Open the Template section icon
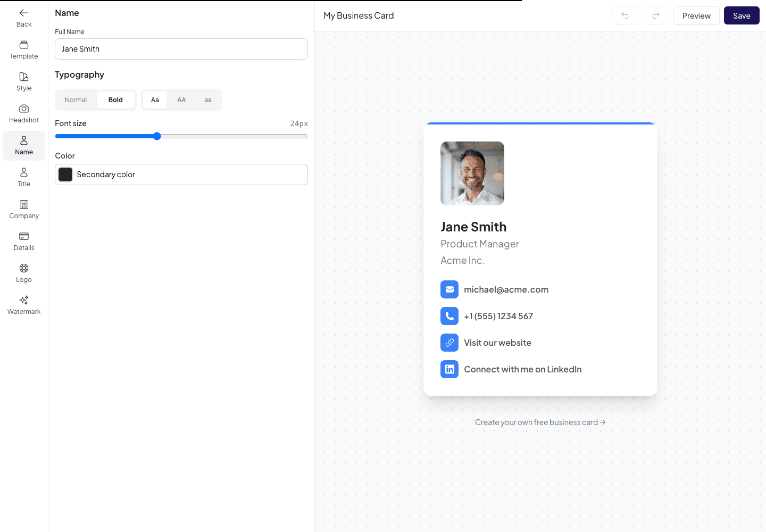The height and width of the screenshot is (532, 766). (24, 45)
